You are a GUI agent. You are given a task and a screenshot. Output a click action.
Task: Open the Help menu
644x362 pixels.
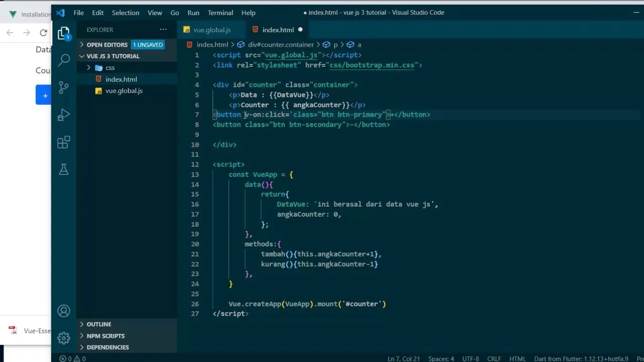[249, 13]
